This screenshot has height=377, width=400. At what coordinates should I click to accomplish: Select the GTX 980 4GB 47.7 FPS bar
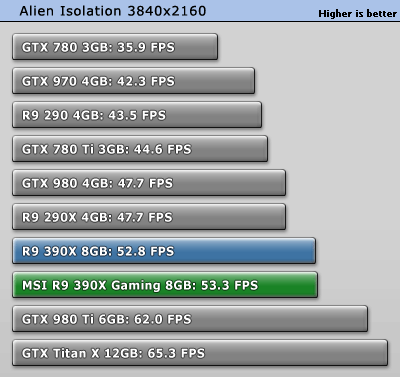tap(149, 183)
